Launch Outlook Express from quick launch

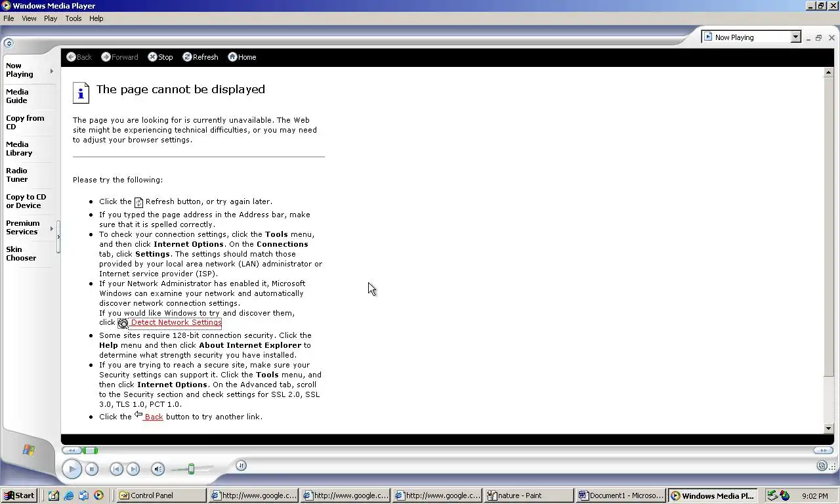pyautogui.click(x=84, y=495)
